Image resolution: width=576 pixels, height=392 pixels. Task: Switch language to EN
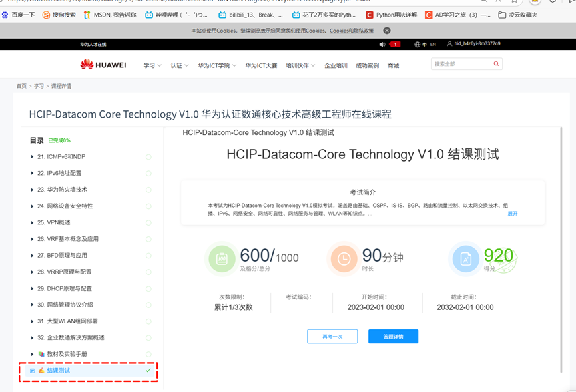click(x=433, y=44)
